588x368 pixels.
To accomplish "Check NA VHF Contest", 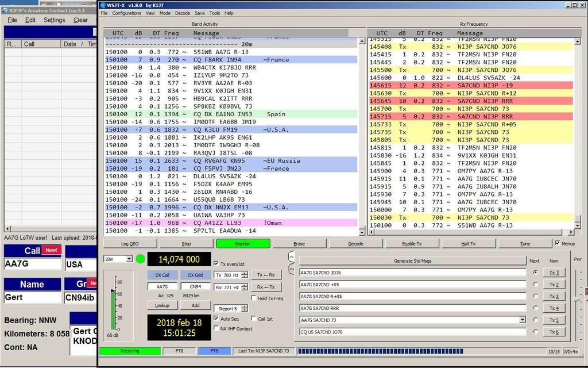I will (216, 328).
